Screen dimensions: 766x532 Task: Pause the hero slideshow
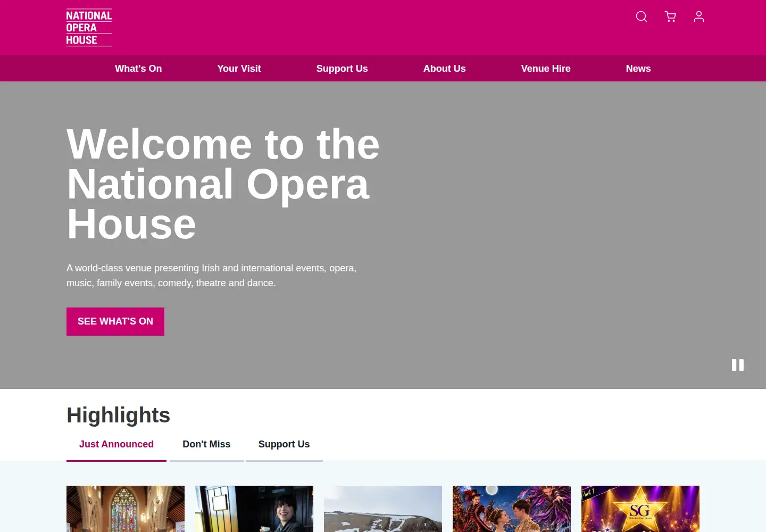coord(738,365)
